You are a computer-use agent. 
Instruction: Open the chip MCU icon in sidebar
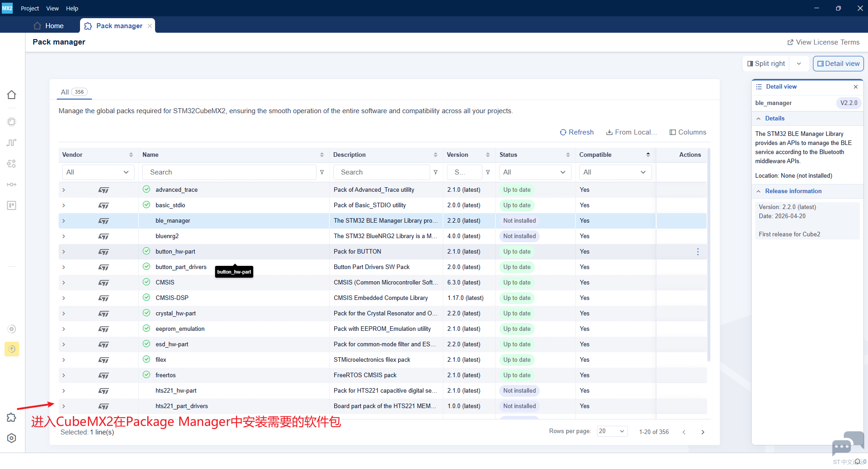(12, 122)
